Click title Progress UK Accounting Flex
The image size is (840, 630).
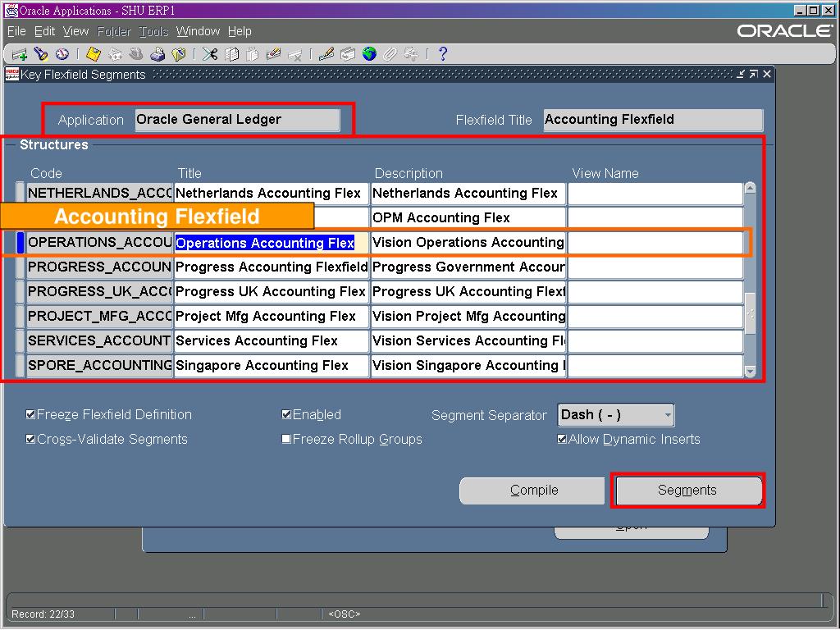[x=272, y=292]
